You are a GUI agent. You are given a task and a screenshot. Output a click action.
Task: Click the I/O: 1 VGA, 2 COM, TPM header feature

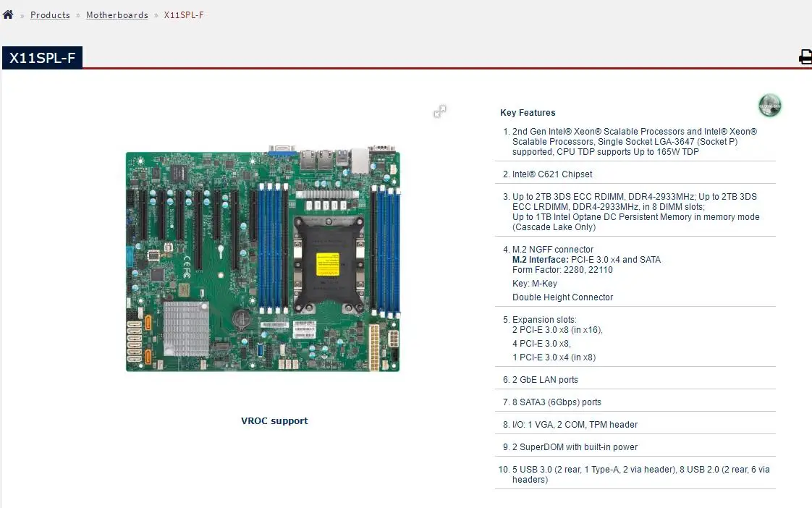click(575, 425)
